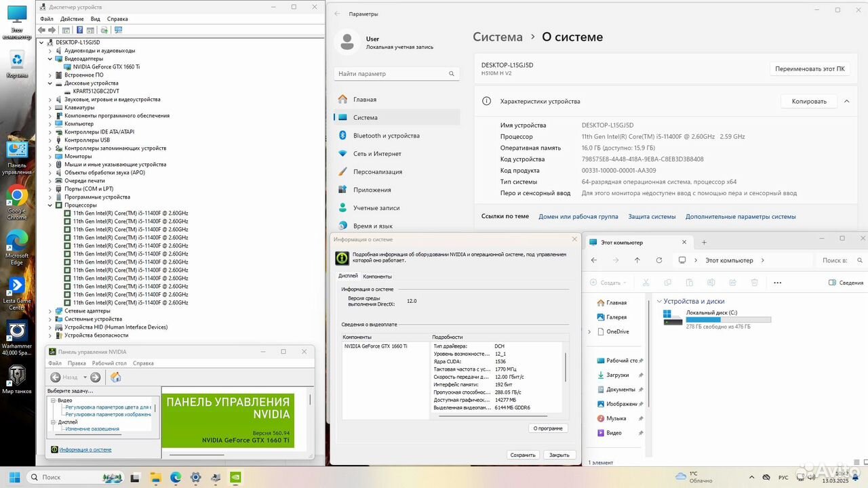Click the Task View icon in the taskbar
The image size is (868, 488).
tap(135, 477)
